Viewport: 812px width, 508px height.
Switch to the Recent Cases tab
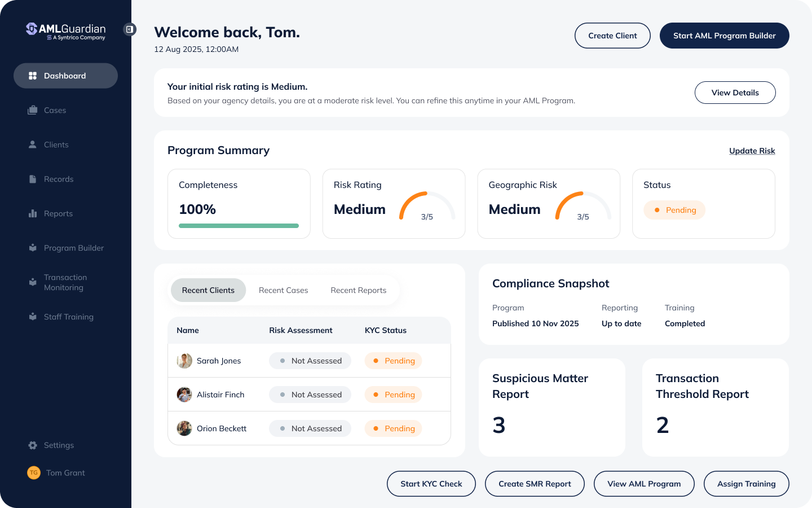(x=283, y=290)
